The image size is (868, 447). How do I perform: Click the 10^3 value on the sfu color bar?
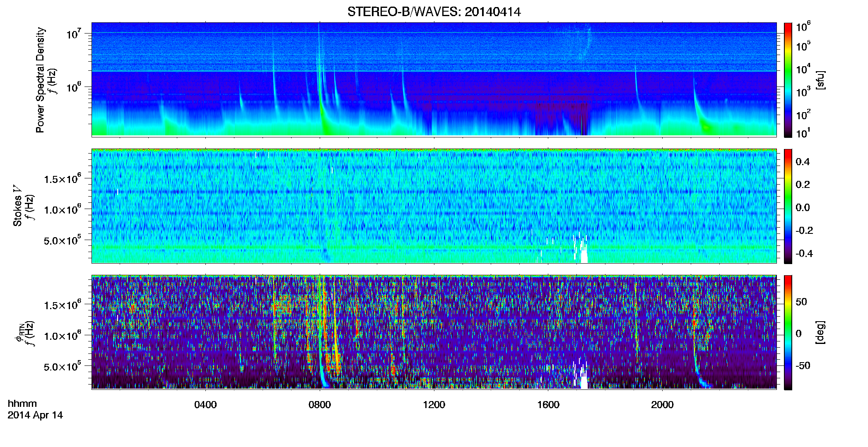tap(803, 91)
